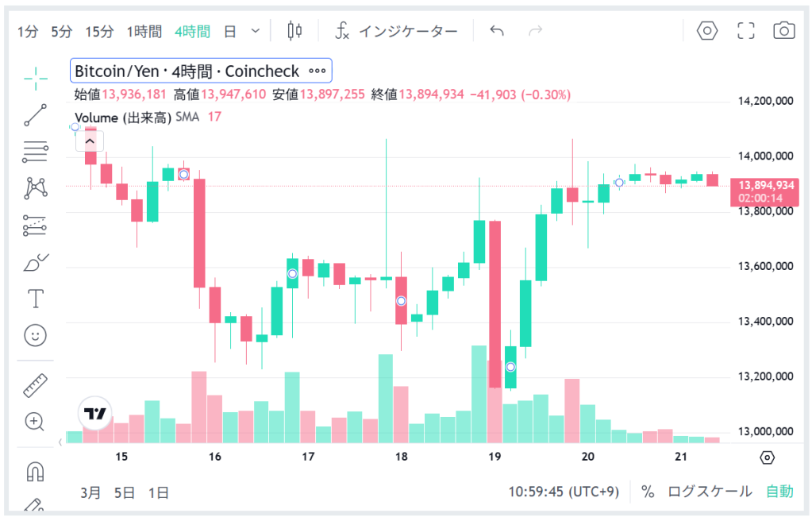The width and height of the screenshot is (812, 521).
Task: Open chart settings hexagon icon
Action: (x=706, y=31)
